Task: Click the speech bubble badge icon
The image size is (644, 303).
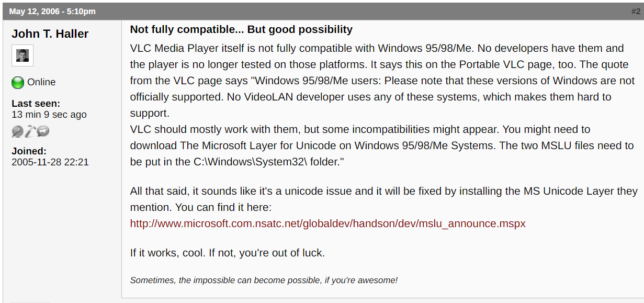Action: (43, 131)
